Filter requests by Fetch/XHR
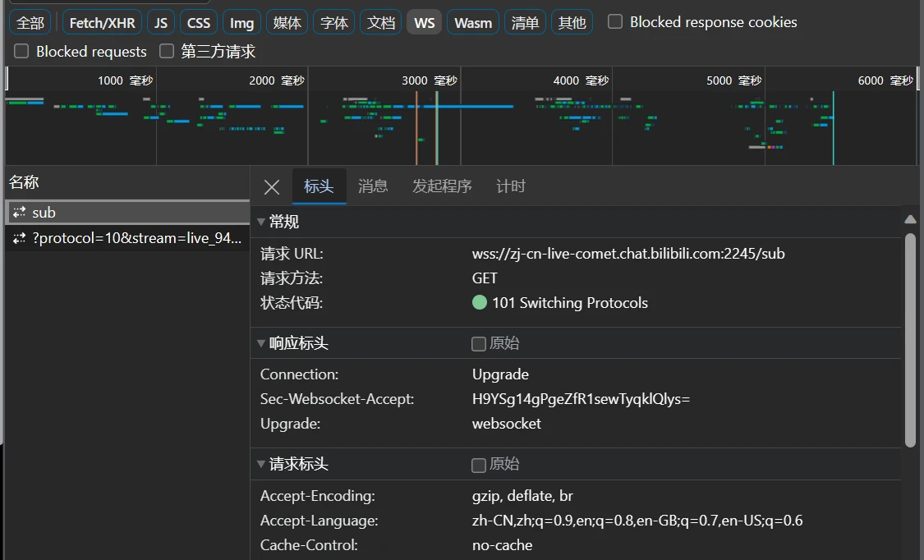 (102, 23)
